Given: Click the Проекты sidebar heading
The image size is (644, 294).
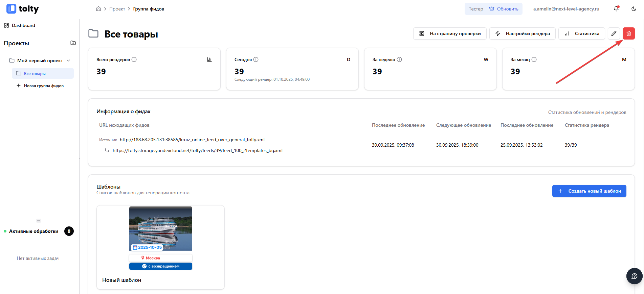Looking at the screenshot, I should tap(16, 43).
